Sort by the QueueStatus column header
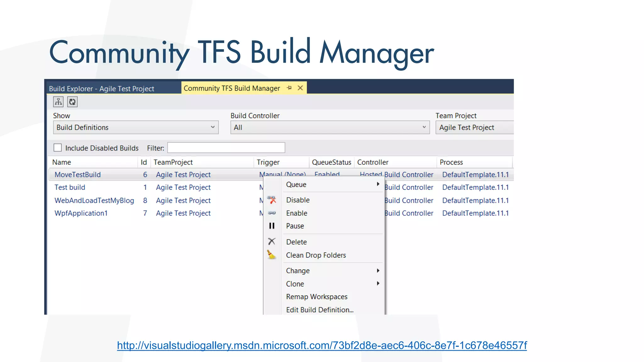This screenshot has height=362, width=644. (331, 162)
